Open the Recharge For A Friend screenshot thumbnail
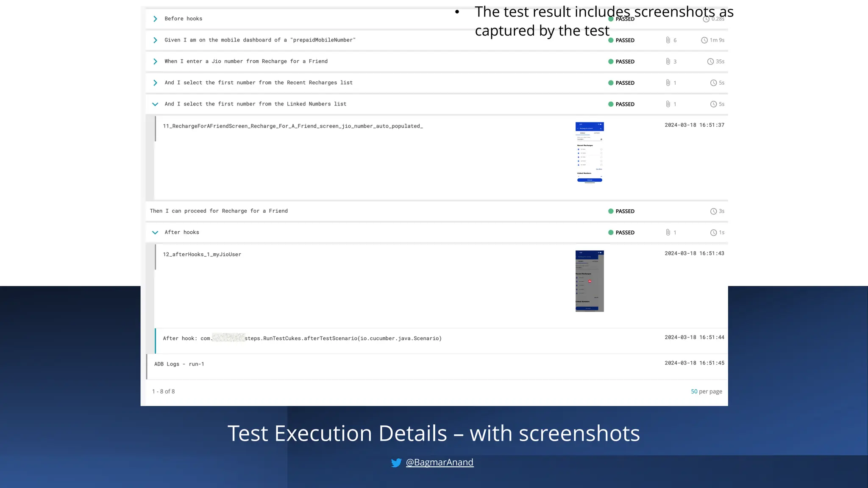Viewport: 868px width, 488px height. click(x=589, y=153)
